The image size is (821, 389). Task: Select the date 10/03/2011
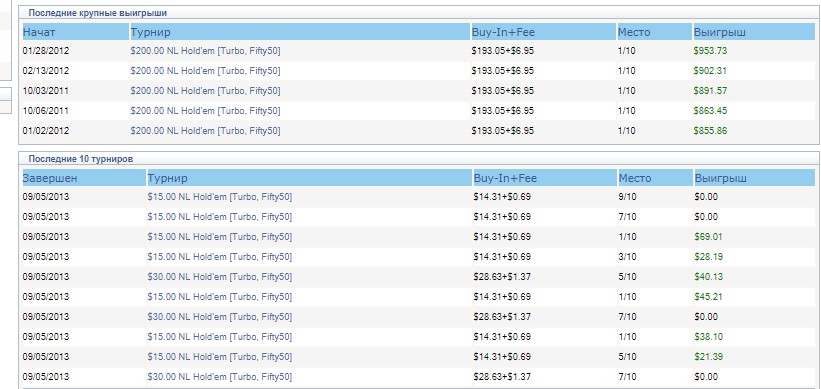[46, 91]
